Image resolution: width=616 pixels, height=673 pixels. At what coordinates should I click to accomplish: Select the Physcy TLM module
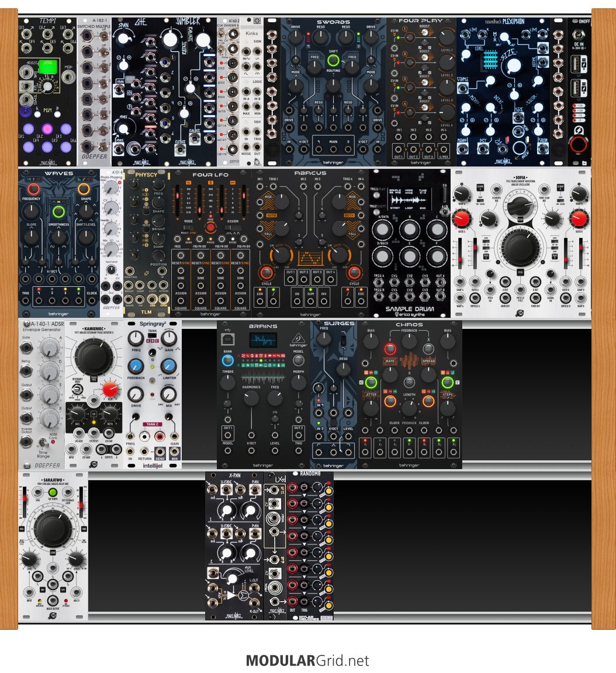point(146,243)
